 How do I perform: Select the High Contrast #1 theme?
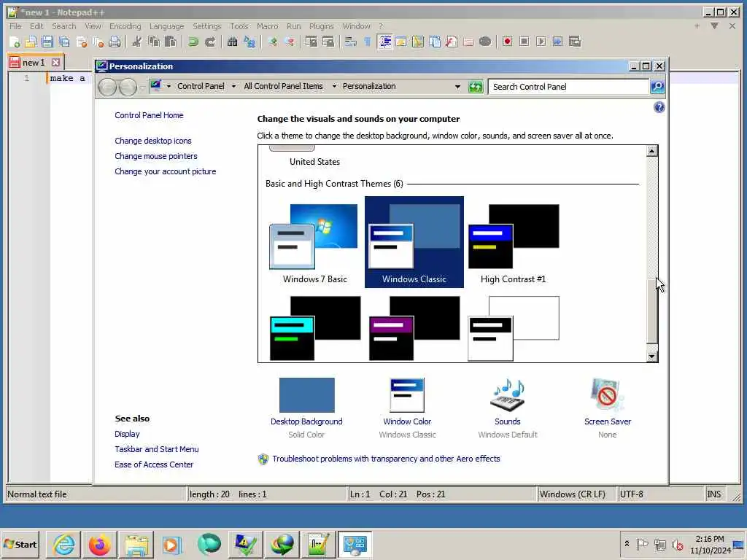[513, 242]
